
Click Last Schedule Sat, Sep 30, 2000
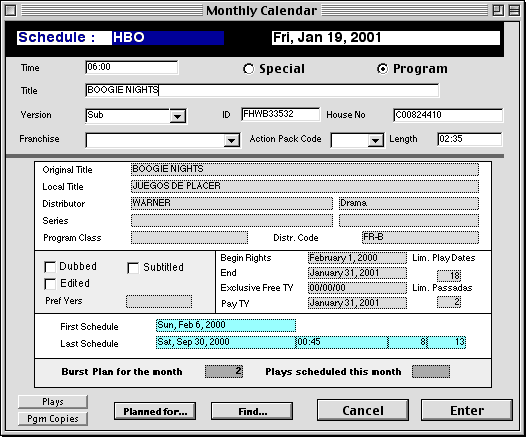pyautogui.click(x=226, y=342)
